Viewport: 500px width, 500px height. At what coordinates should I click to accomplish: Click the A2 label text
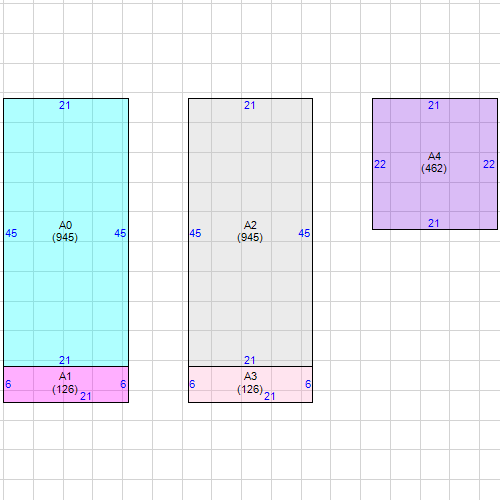[250, 225]
